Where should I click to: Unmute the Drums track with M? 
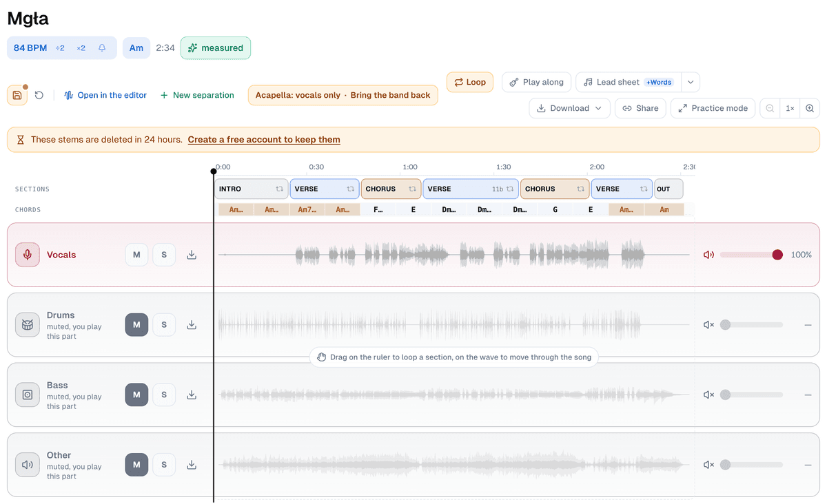pyautogui.click(x=136, y=325)
